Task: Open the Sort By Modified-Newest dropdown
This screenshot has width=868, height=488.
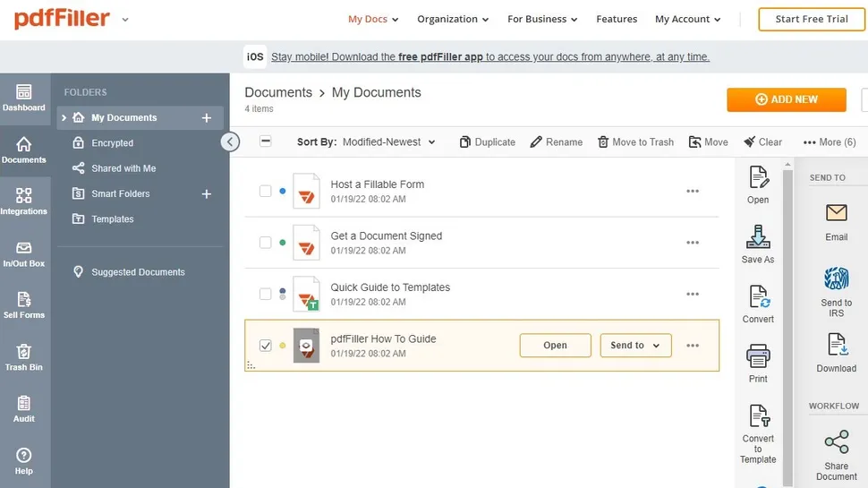Action: tap(389, 141)
